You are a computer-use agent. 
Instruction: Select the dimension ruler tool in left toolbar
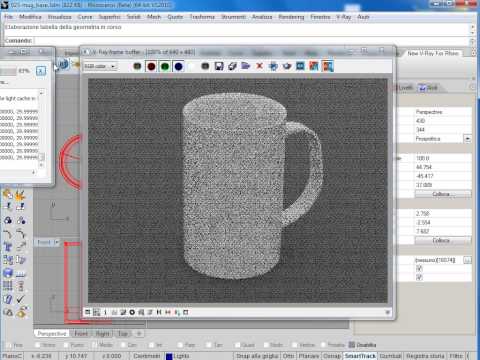tap(21, 273)
